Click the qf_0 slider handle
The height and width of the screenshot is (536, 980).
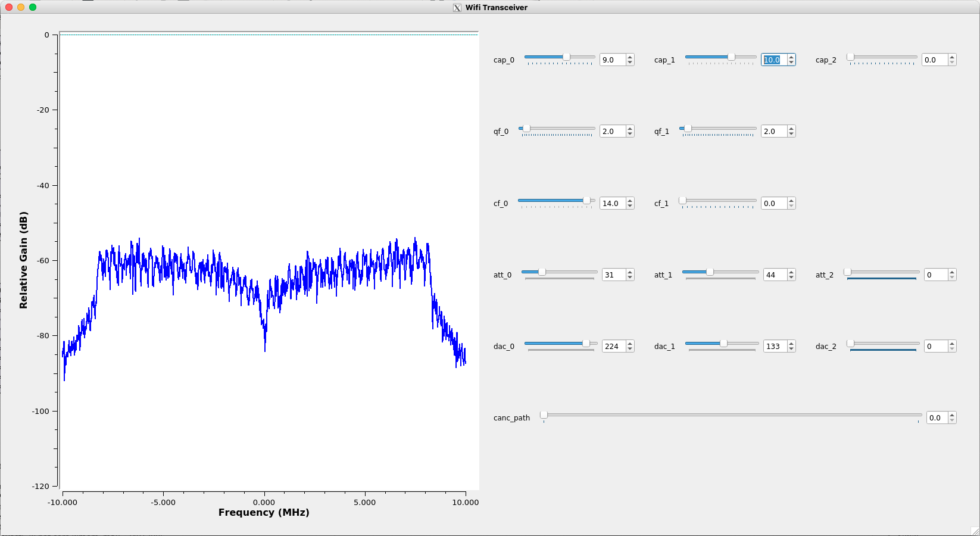coord(526,129)
